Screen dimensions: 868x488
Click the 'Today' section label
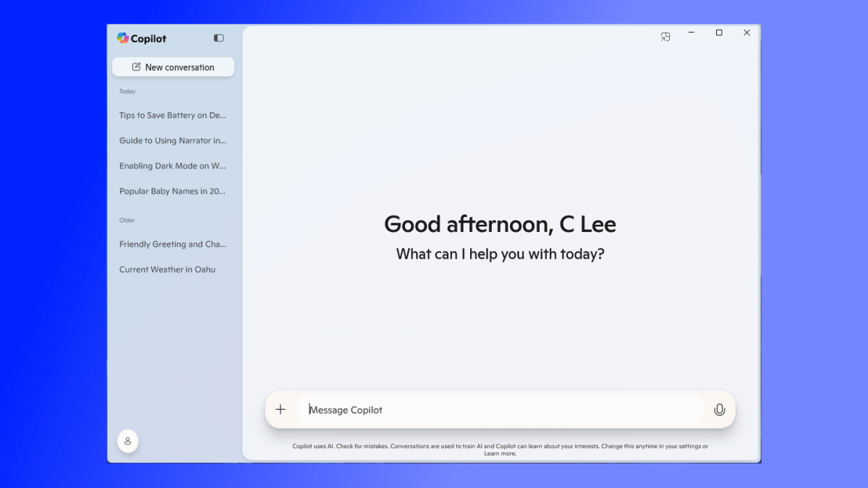[x=127, y=92]
